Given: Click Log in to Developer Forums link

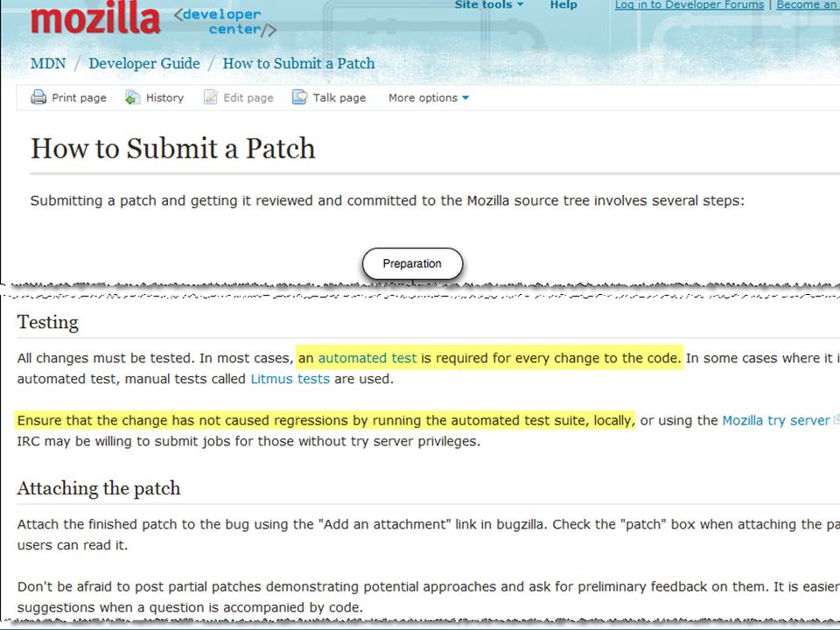Looking at the screenshot, I should 689,5.
